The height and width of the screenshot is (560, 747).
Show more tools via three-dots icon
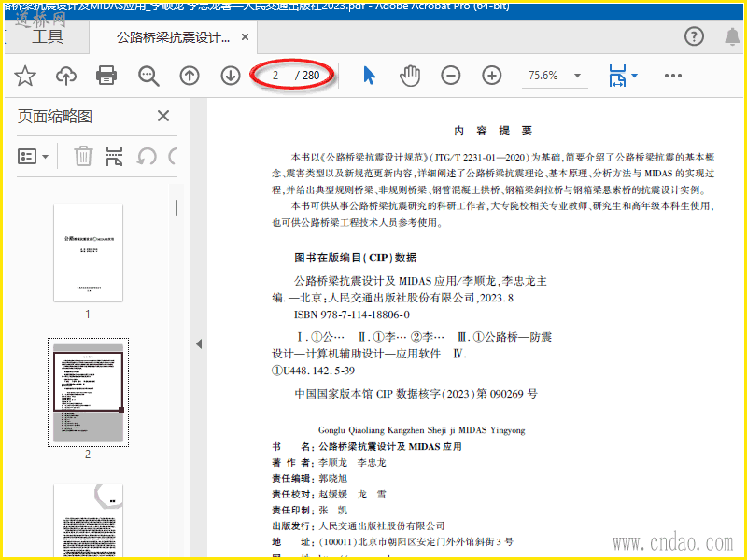click(672, 76)
